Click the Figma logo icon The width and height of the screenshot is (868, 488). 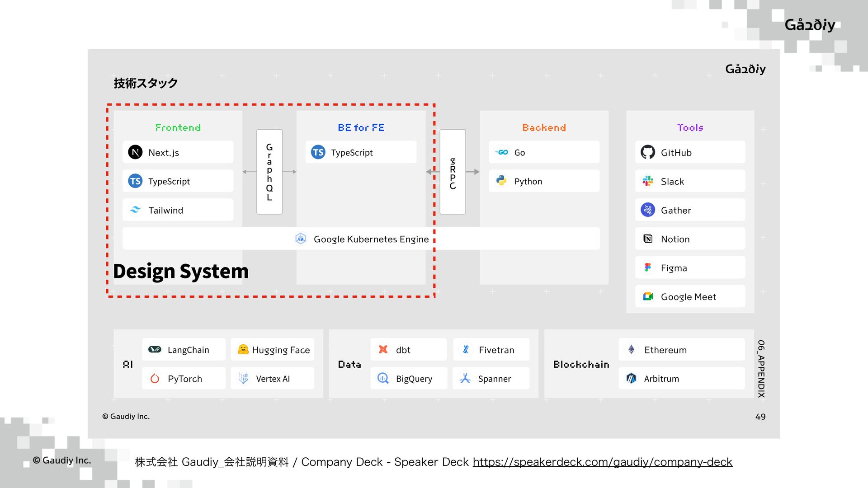[647, 267]
